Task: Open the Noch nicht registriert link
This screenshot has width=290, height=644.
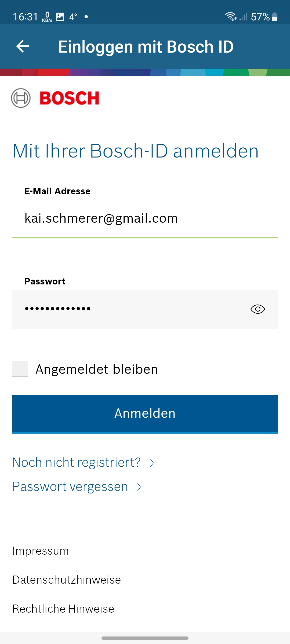Action: [77, 463]
